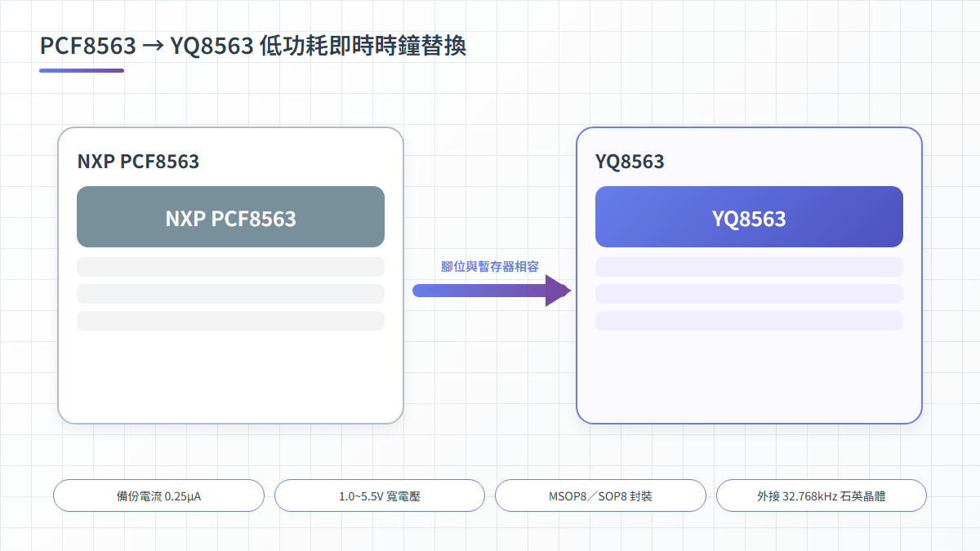Click the "YQ8563" card heading
The image size is (980, 551).
tap(630, 162)
